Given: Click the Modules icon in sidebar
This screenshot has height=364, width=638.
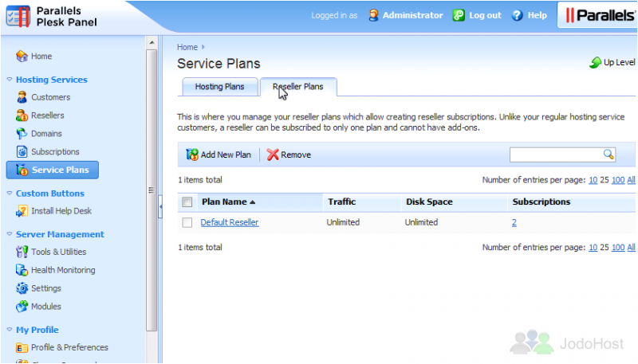Looking at the screenshot, I should click(22, 307).
